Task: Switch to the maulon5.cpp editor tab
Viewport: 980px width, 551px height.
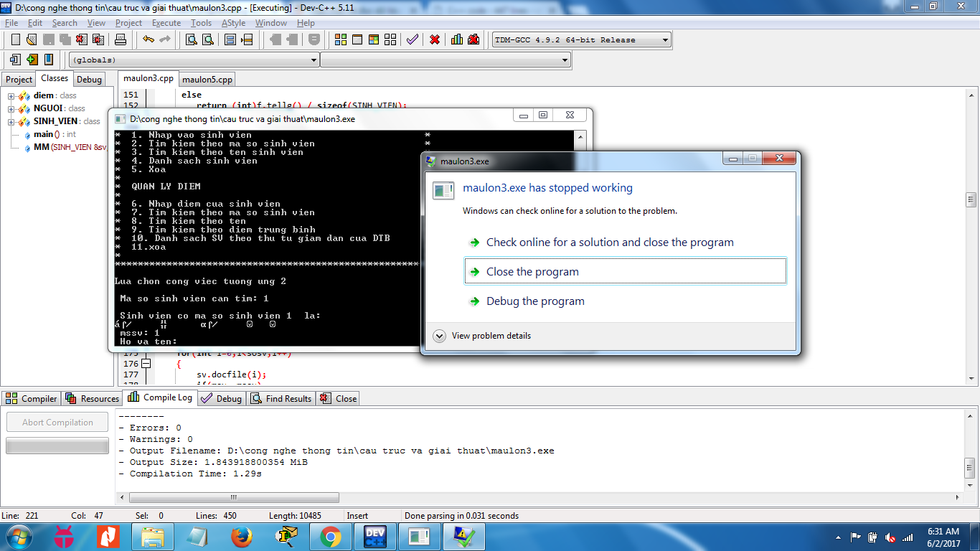Action: pyautogui.click(x=207, y=80)
